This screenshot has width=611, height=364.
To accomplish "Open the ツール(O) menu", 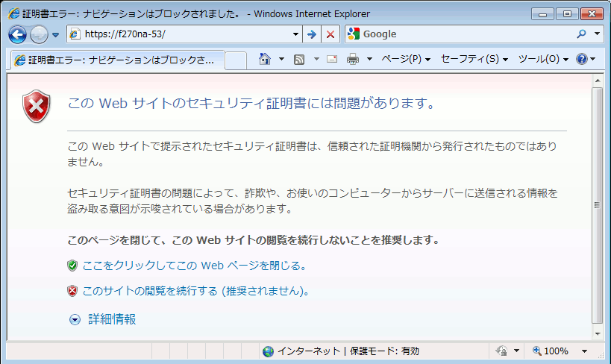I will click(542, 59).
